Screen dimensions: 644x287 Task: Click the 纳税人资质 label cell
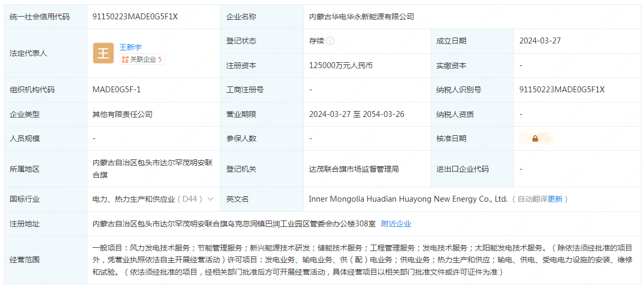point(471,114)
